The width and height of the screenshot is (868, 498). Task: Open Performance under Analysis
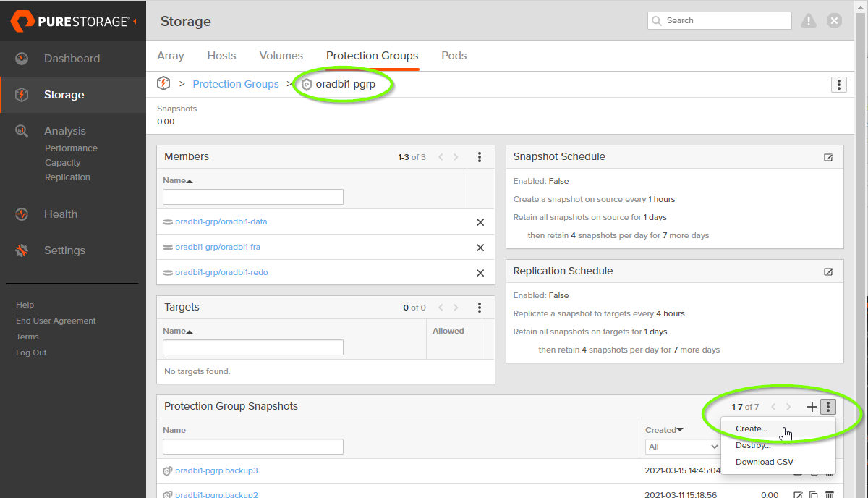click(x=71, y=148)
